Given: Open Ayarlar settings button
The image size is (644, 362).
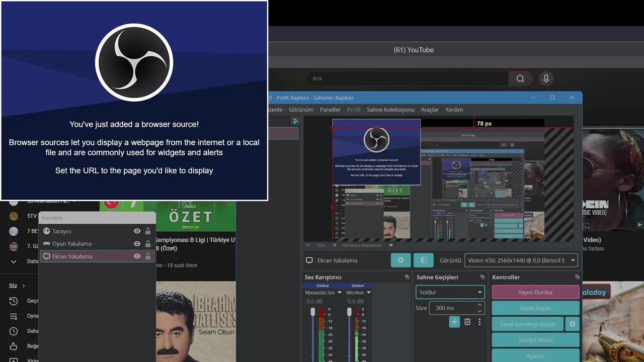Looking at the screenshot, I should (535, 355).
